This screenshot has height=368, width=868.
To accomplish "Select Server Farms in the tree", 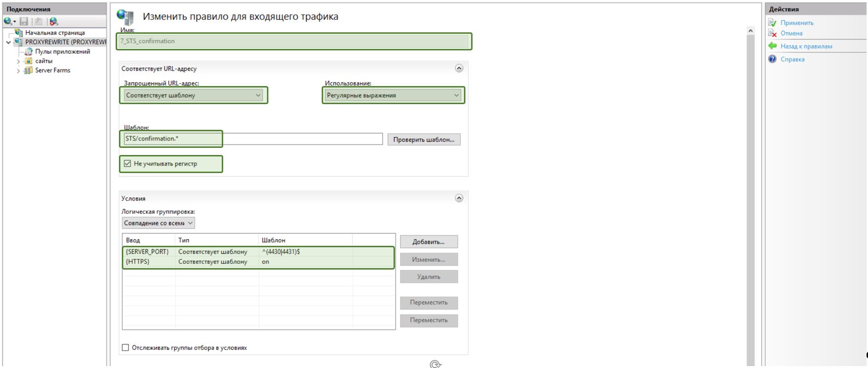I will (53, 70).
